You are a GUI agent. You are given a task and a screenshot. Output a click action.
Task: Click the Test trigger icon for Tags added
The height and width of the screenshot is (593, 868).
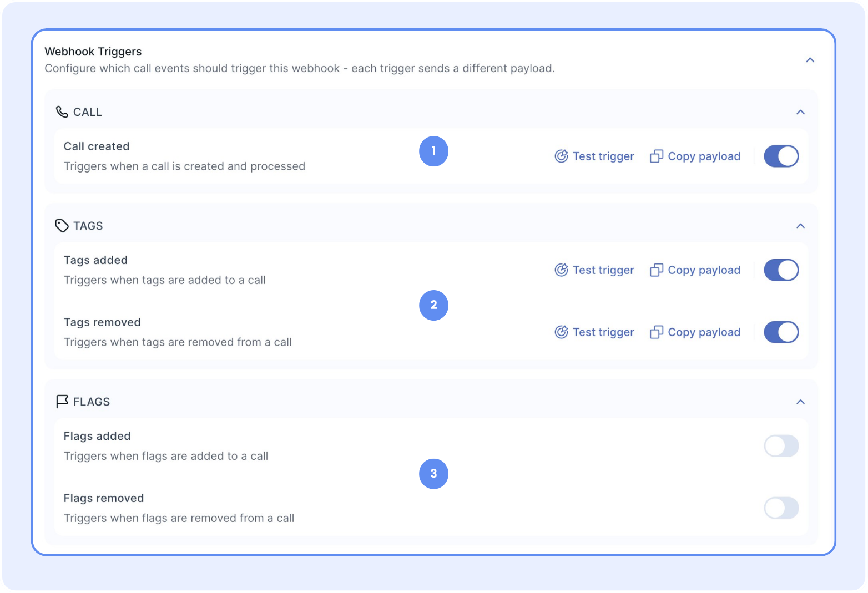point(561,270)
